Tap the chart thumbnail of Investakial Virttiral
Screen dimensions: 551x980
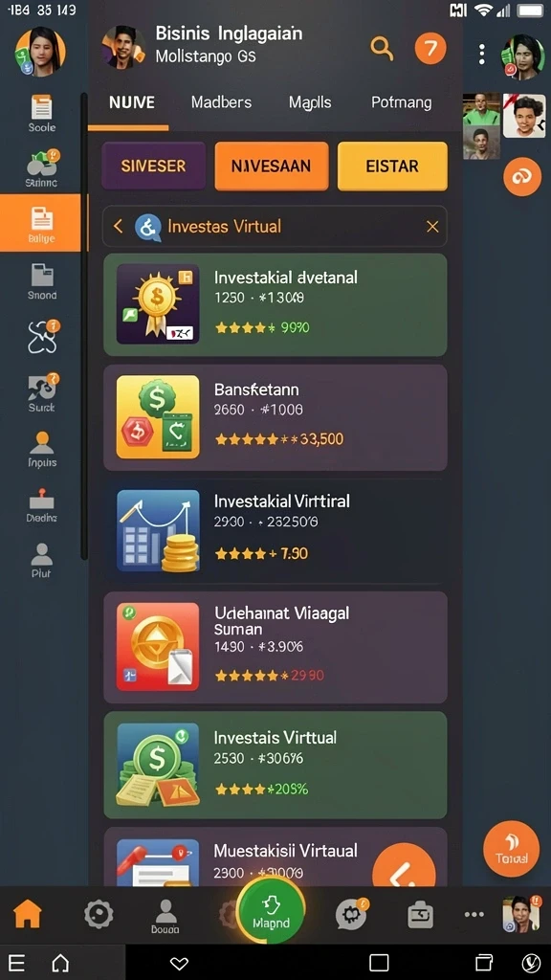[x=158, y=530]
